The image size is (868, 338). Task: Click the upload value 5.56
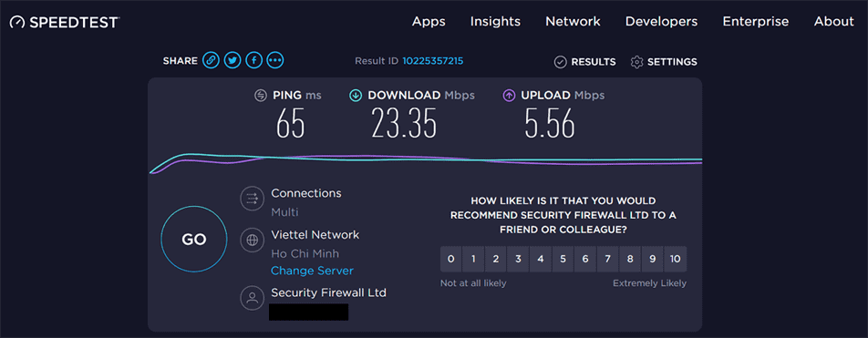pos(550,123)
